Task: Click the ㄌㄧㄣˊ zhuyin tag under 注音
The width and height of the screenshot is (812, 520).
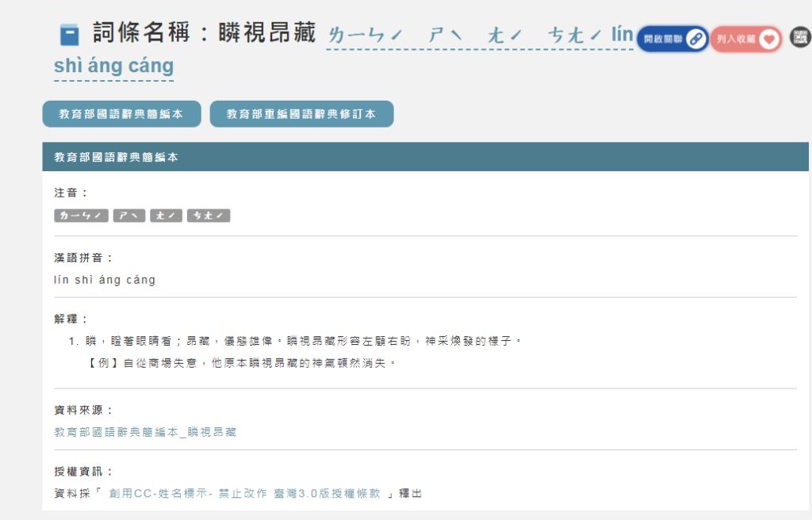Action: [x=81, y=216]
